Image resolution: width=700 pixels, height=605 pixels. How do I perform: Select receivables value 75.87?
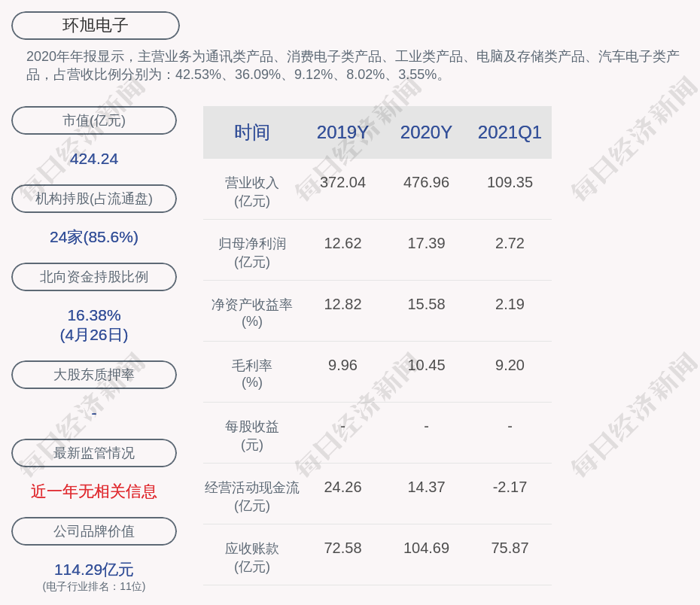click(510, 548)
